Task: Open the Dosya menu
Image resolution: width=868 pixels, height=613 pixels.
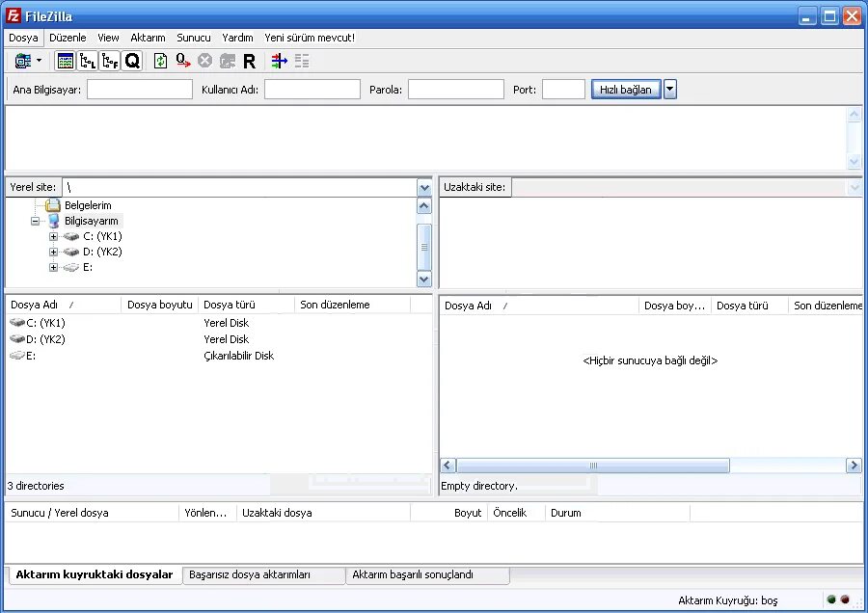Action: [23, 38]
